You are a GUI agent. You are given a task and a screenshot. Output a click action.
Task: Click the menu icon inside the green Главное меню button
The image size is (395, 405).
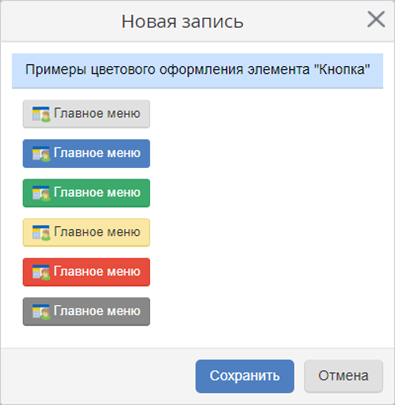pos(41,193)
